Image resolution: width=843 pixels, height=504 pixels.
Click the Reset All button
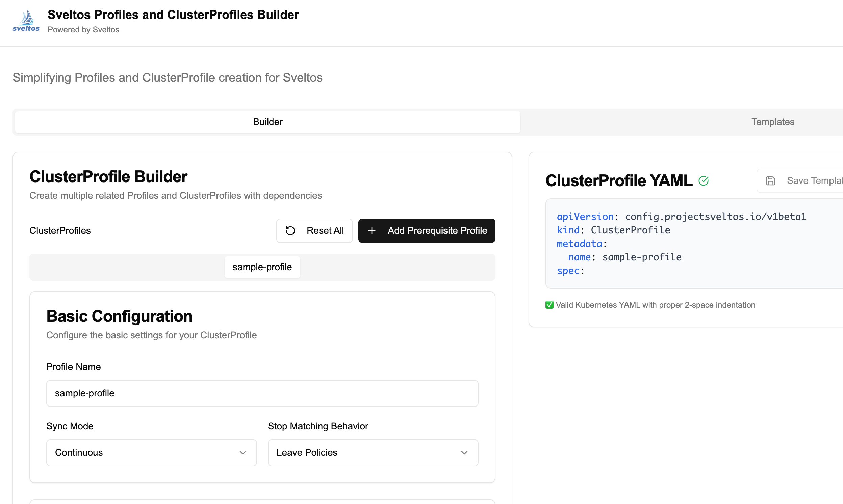click(314, 231)
